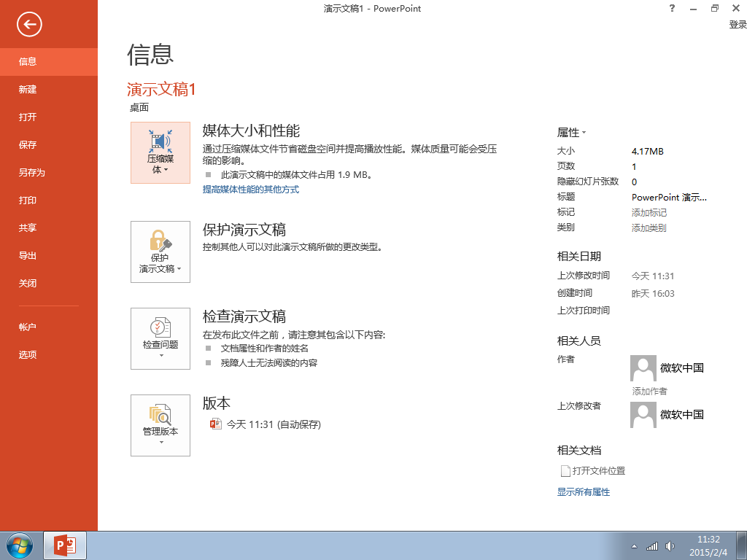Screen dimensions: 747x560
Task: Click the 桌面 file location text
Action: [x=139, y=108]
